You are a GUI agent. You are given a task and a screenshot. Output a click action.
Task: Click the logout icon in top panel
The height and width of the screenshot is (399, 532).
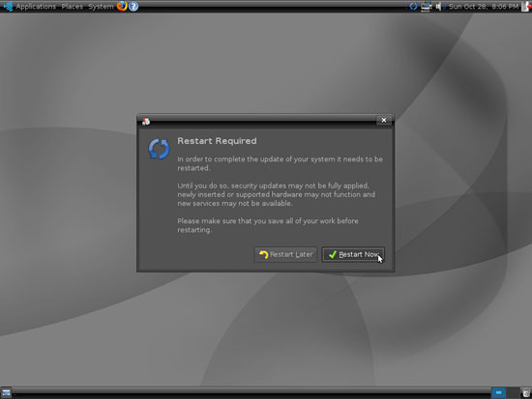click(525, 7)
